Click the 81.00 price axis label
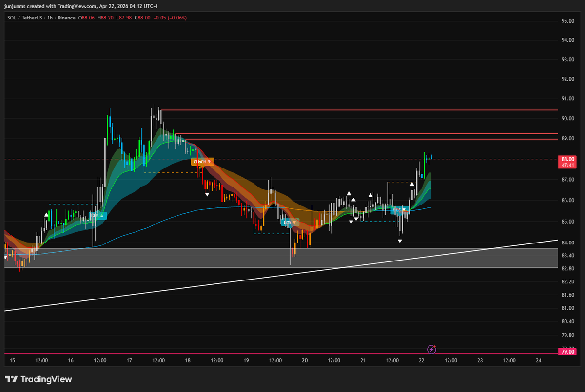The width and height of the screenshot is (585, 392). 567,308
